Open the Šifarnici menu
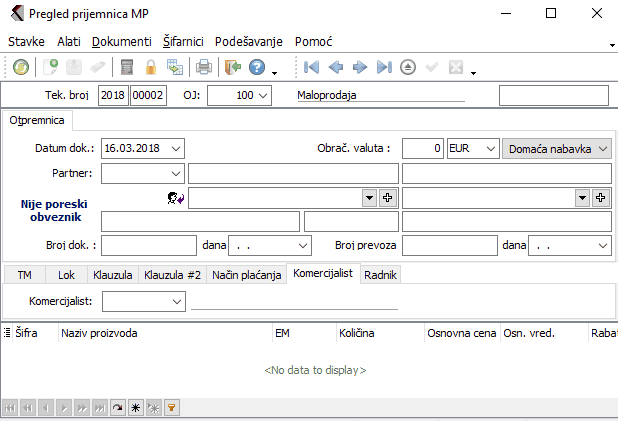This screenshot has width=618, height=421. (x=183, y=42)
